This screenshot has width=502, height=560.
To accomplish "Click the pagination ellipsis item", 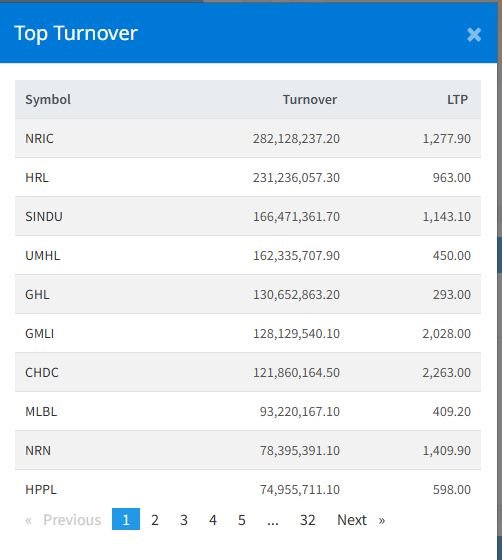I will 273,520.
